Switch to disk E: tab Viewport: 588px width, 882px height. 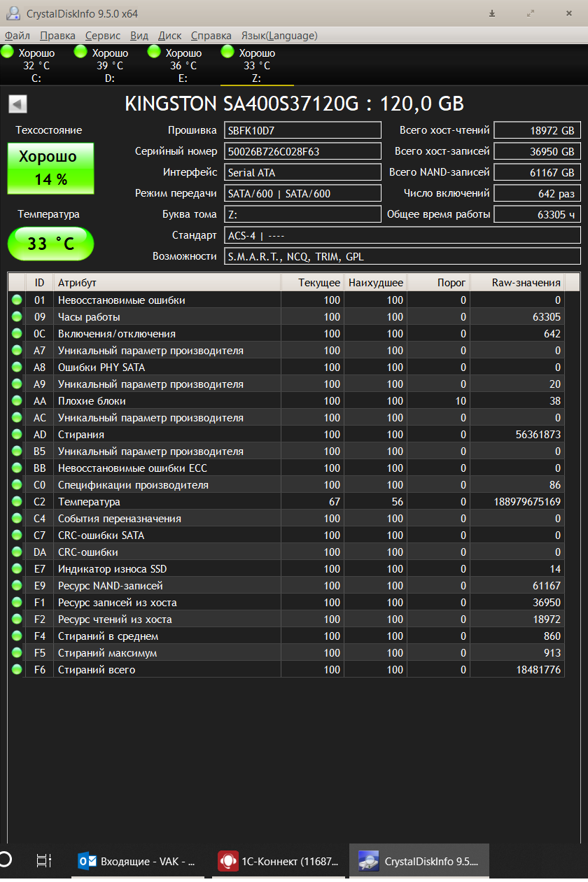183,65
